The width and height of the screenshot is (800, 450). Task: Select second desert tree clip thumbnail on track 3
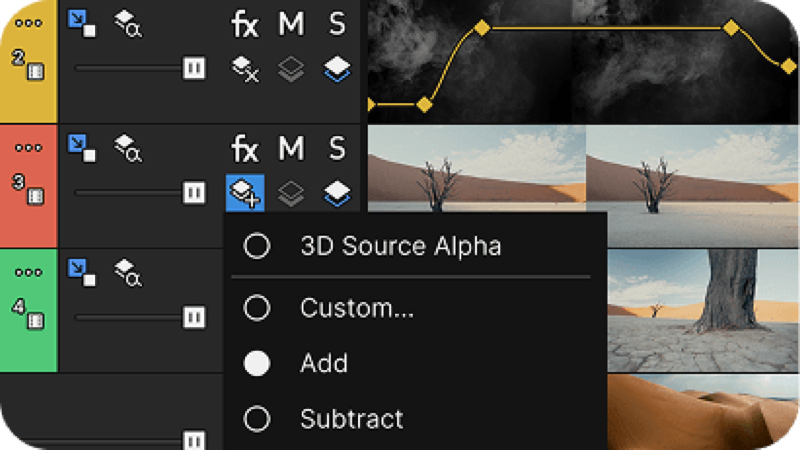[692, 186]
